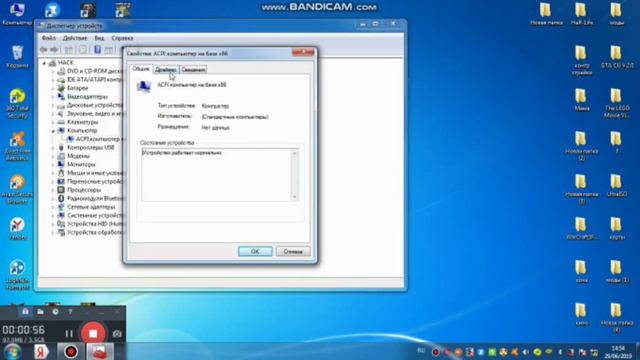Switch to the Драйвер tab
This screenshot has width=640, height=360.
166,70
